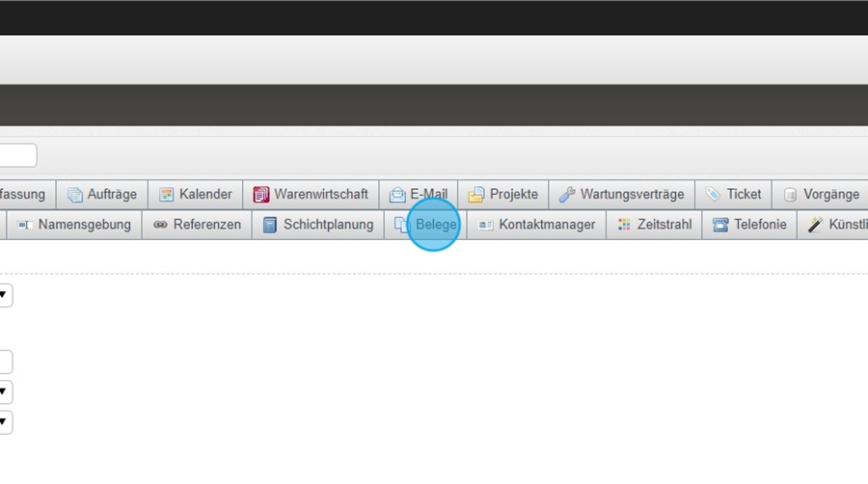868x484 pixels.
Task: Click the Schichtplanung book icon
Action: 270,225
